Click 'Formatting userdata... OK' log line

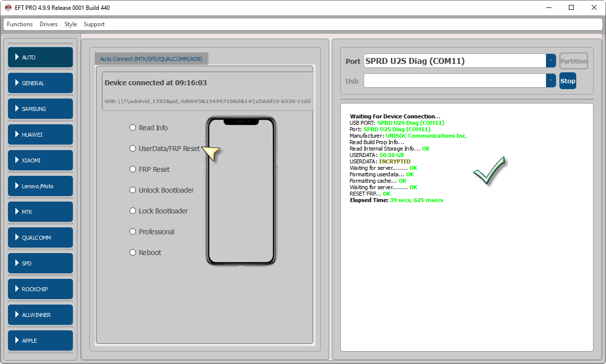[x=381, y=174]
